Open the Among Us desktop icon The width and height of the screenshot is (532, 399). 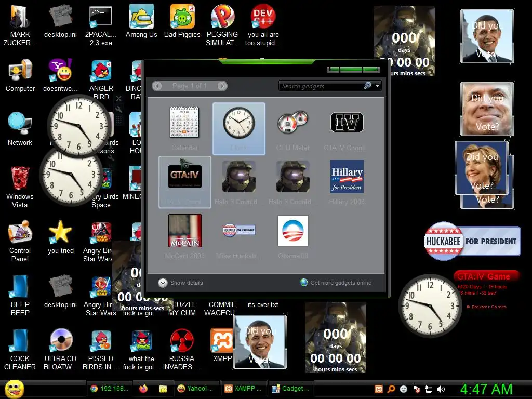point(141,21)
